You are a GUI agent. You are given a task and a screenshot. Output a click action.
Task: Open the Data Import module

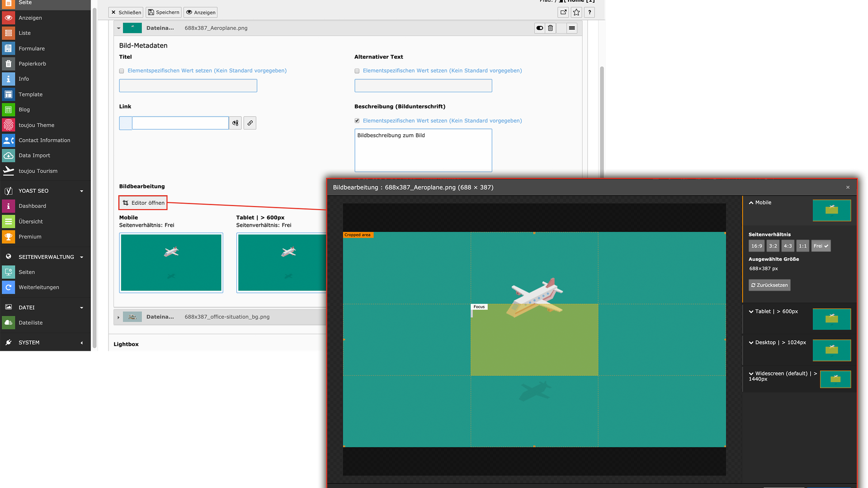tap(34, 155)
